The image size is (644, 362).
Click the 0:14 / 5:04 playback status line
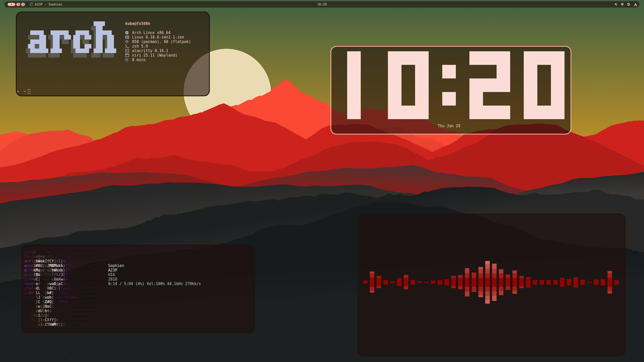(154, 284)
